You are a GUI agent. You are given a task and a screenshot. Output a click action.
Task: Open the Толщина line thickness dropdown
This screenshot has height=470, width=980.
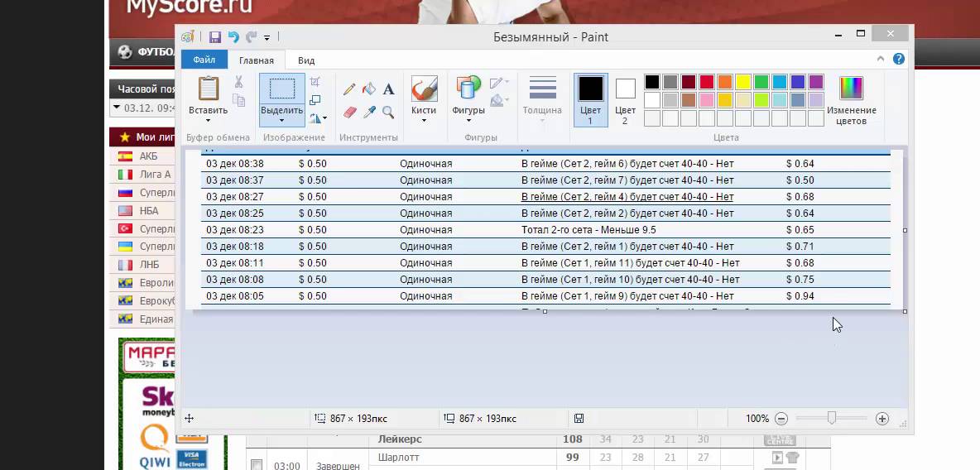(542, 100)
